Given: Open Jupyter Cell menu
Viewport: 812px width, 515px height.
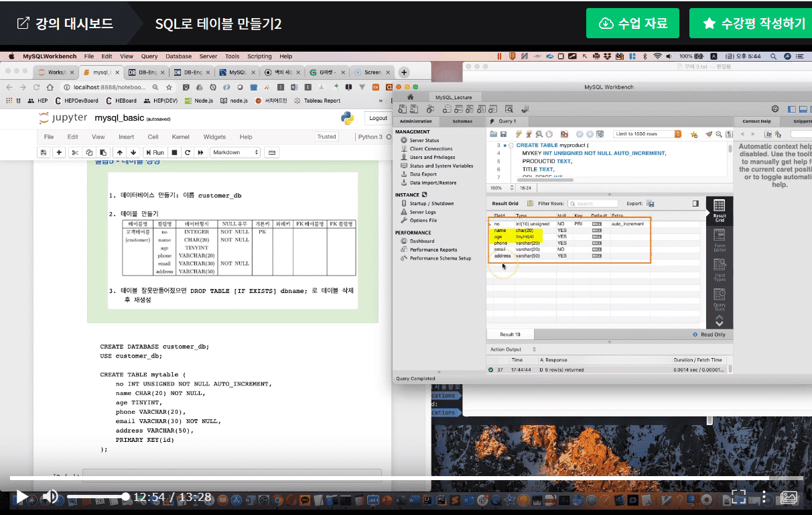Looking at the screenshot, I should click(153, 137).
